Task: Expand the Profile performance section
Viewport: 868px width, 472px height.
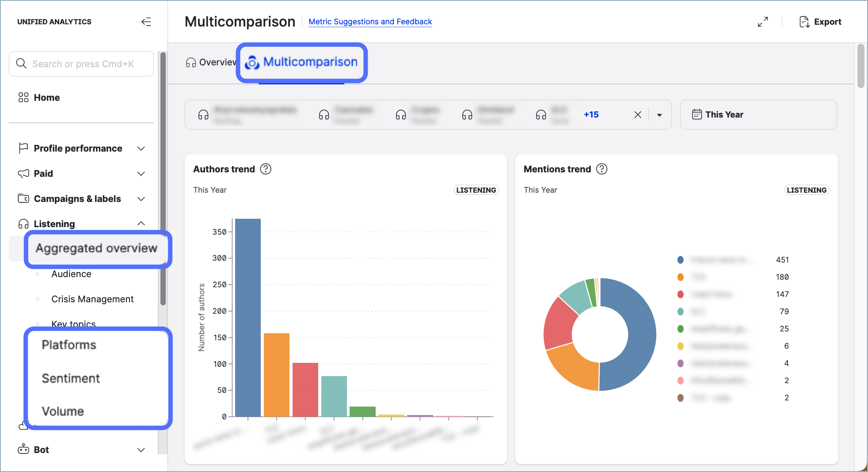Action: 141,148
